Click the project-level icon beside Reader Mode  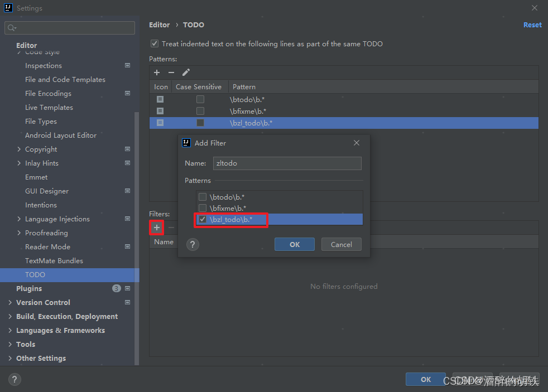click(128, 247)
